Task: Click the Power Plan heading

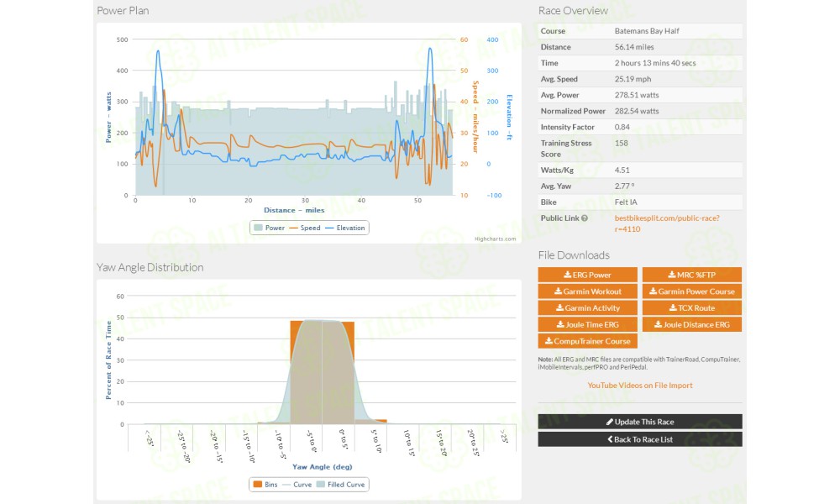Action: (x=123, y=11)
